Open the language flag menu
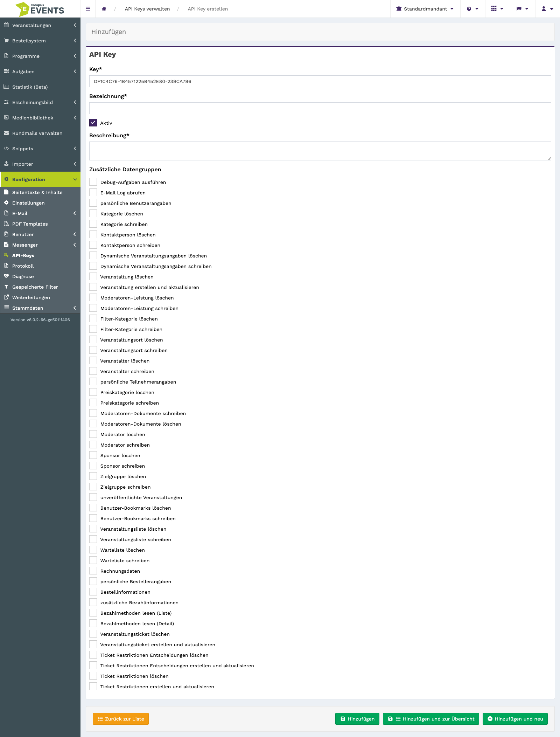Viewport: 560px width, 737px height. (x=522, y=9)
